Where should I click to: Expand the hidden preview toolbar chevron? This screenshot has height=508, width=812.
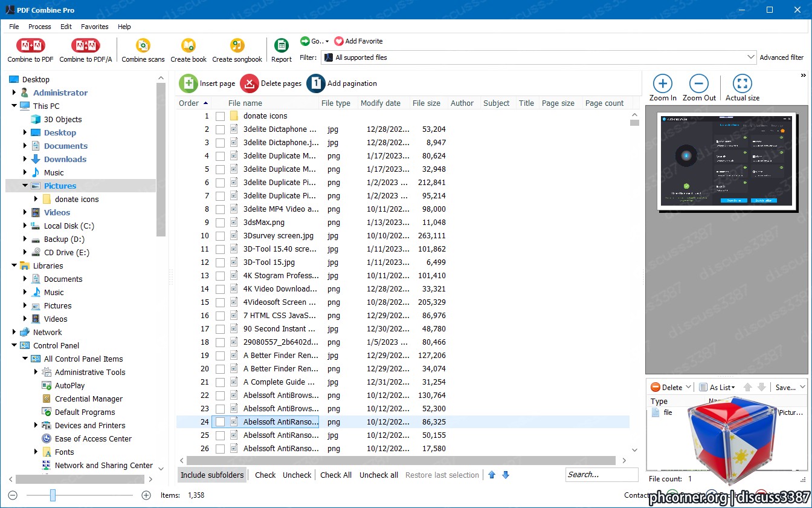coord(804,76)
